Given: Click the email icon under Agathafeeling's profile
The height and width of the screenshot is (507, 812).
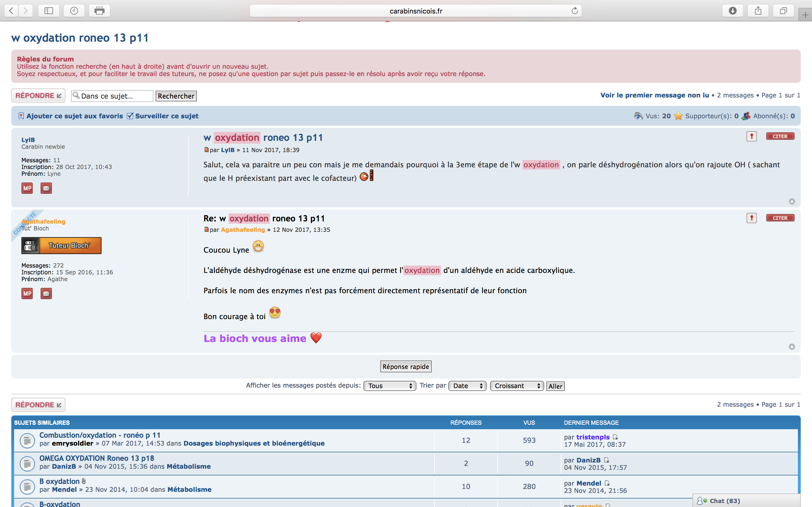Looking at the screenshot, I should click(46, 293).
